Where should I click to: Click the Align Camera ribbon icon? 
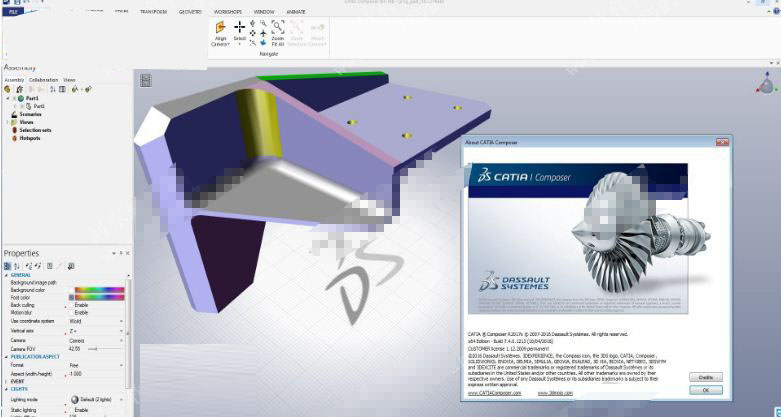220,28
